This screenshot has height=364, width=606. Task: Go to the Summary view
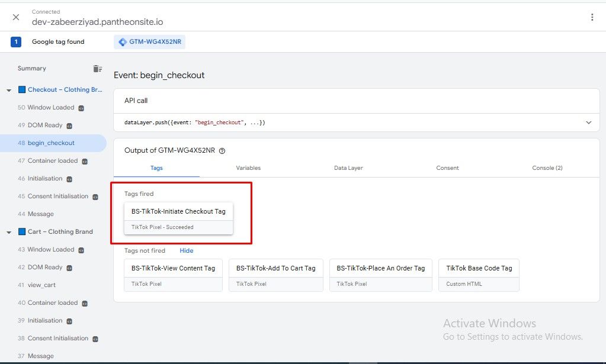click(31, 69)
